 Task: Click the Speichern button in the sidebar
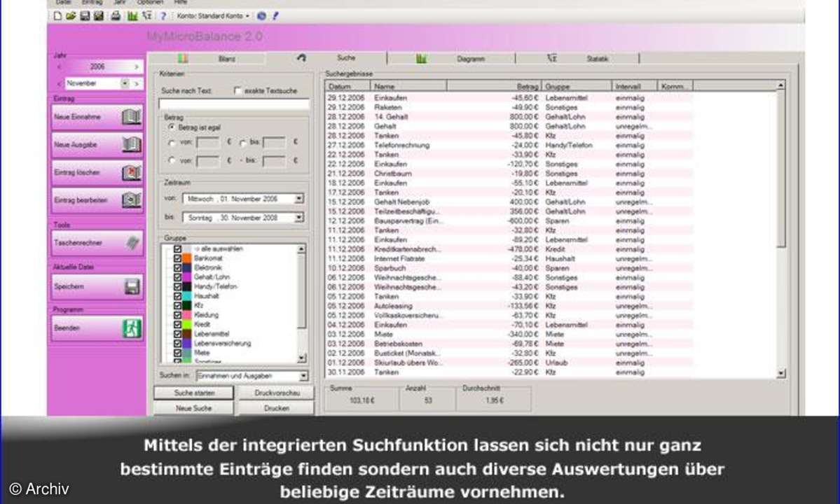(x=97, y=287)
